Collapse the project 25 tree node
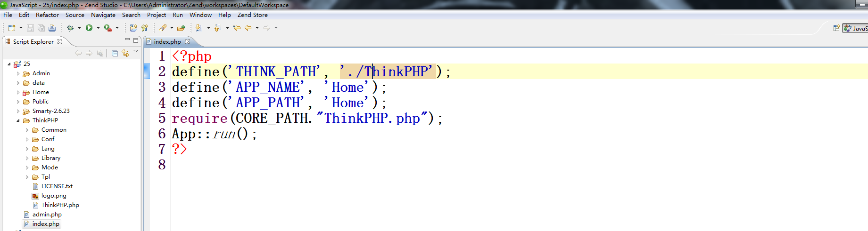The image size is (868, 231). [x=9, y=64]
